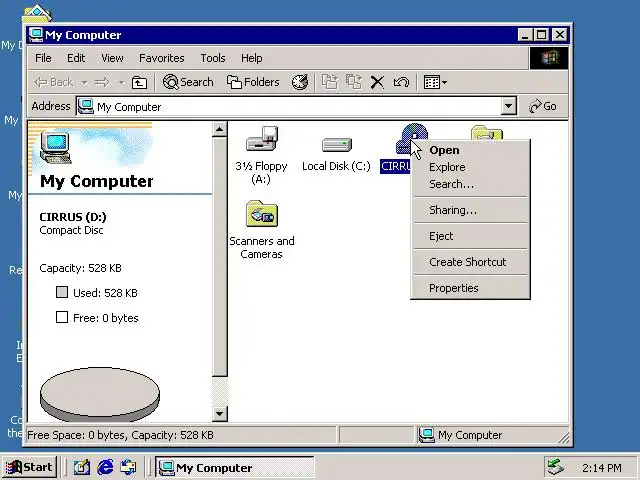
Task: Open the Favorites menu
Action: click(162, 58)
